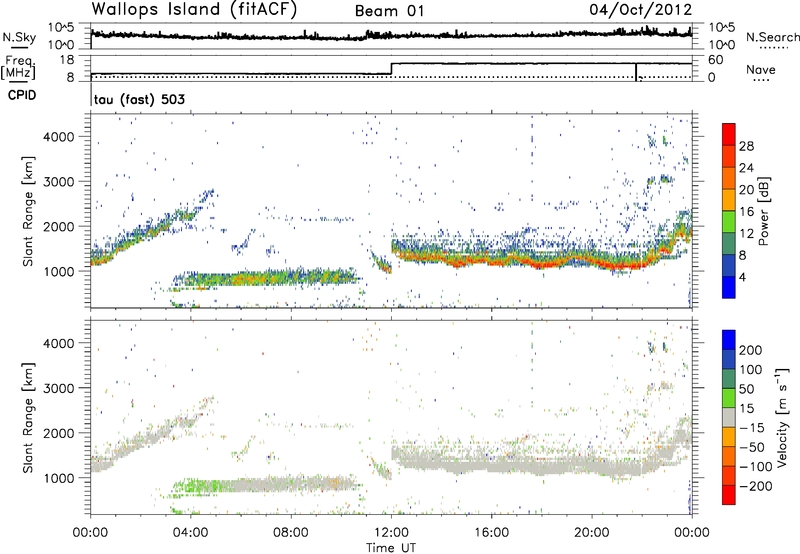Click the 'Nave' legend label
800x554 pixels.
[761, 69]
